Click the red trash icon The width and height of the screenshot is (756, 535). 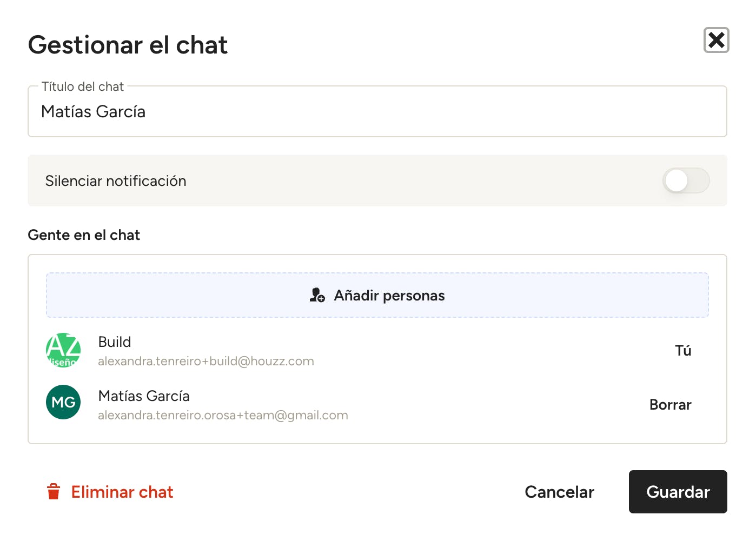[54, 492]
